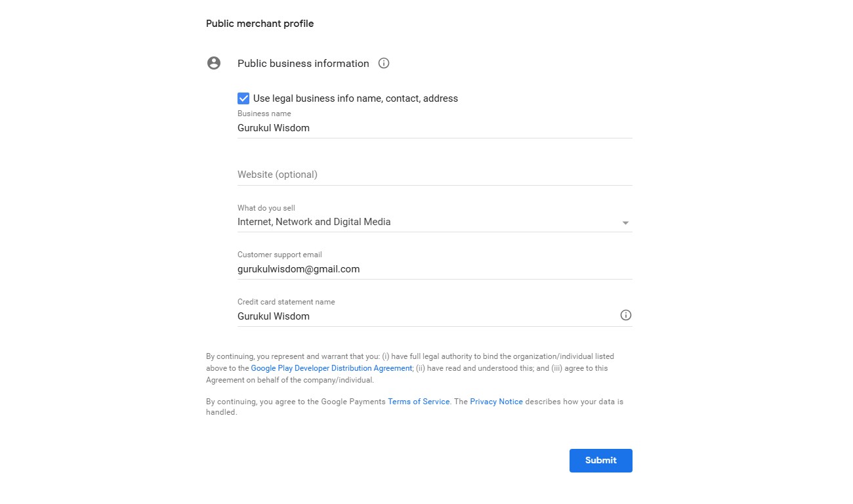Click the Business name field containing Gurukul Wisdom
The width and height of the screenshot is (853, 504).
pyautogui.click(x=433, y=128)
